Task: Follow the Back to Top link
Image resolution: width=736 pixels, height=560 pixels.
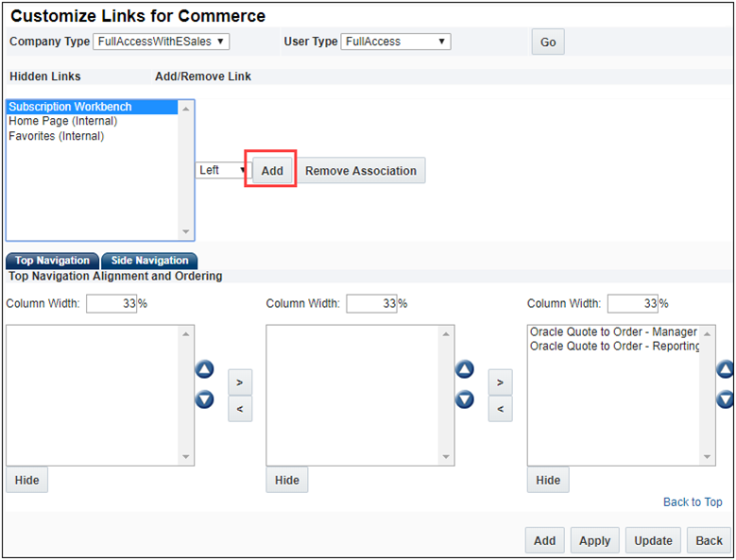Action: click(693, 502)
